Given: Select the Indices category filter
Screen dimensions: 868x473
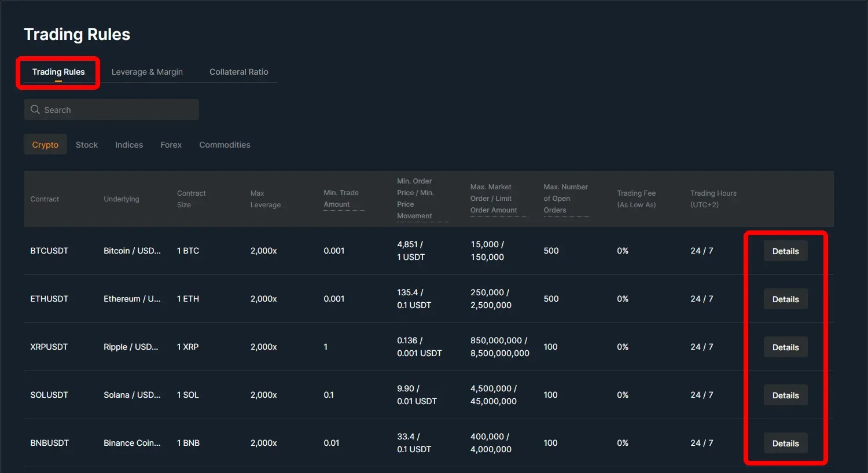Looking at the screenshot, I should [129, 145].
